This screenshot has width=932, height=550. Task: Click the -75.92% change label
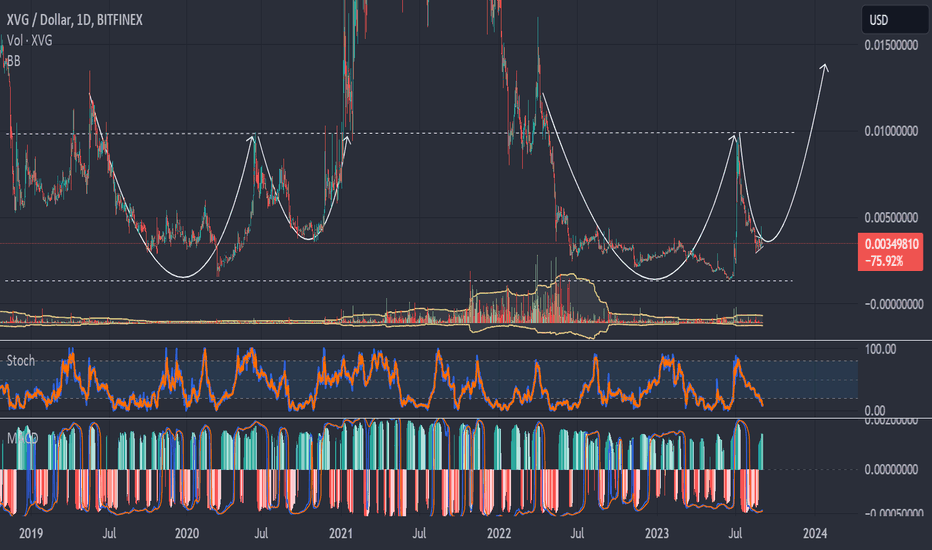tap(884, 261)
